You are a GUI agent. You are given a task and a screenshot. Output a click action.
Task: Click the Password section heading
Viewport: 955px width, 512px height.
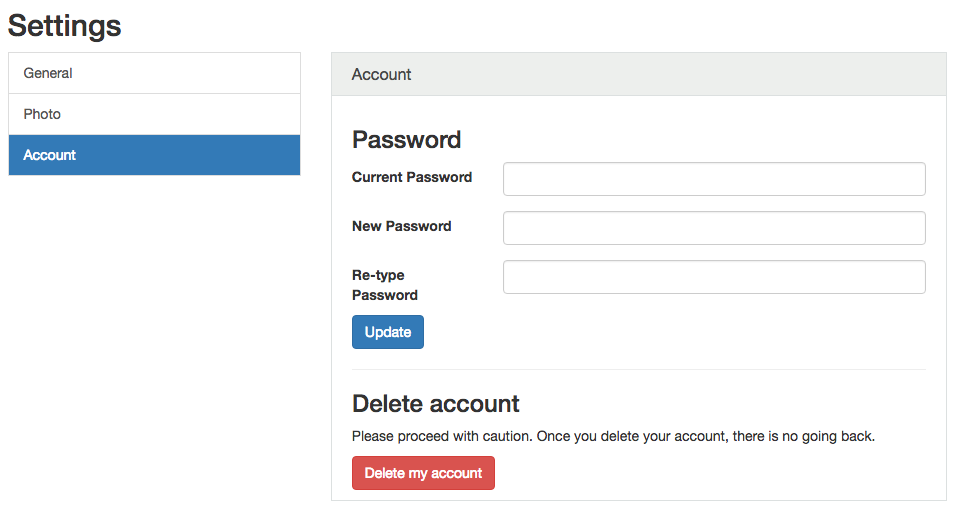pos(406,139)
